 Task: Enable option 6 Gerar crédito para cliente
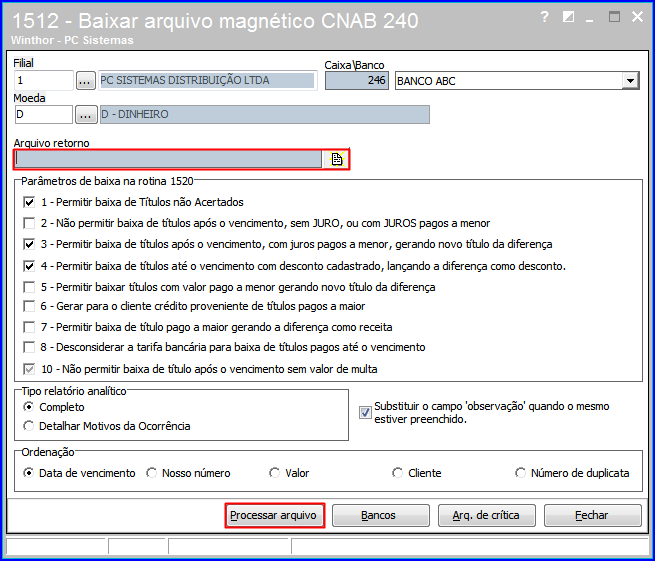click(29, 306)
